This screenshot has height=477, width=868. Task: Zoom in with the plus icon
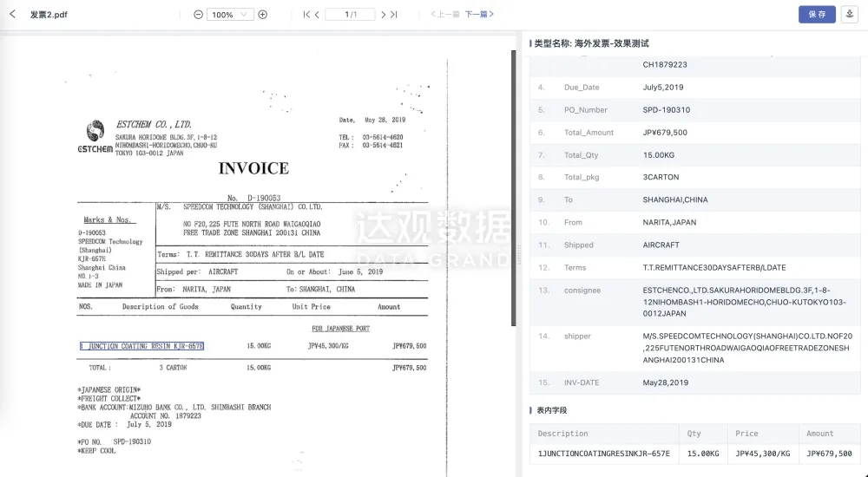click(x=263, y=15)
